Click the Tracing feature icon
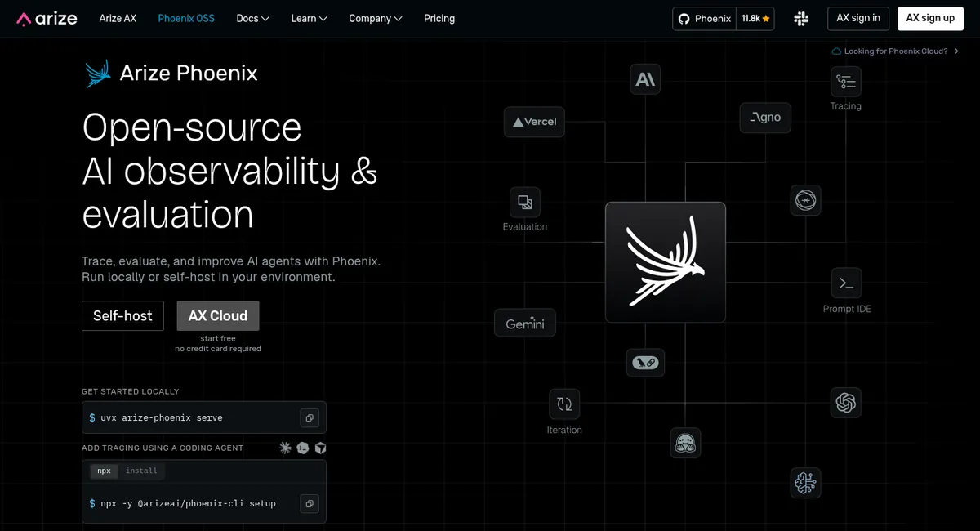The width and height of the screenshot is (980, 531). (x=846, y=82)
